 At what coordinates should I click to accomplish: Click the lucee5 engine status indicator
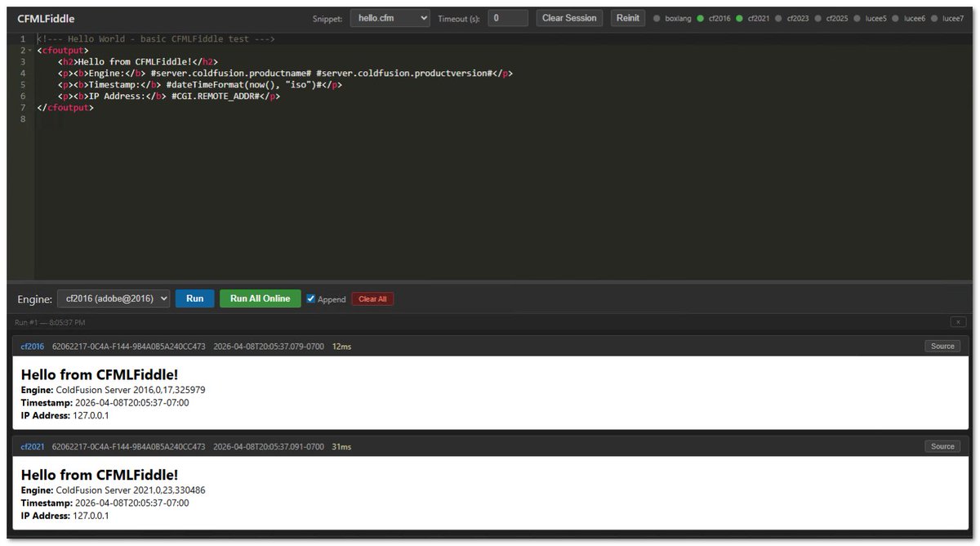(871, 18)
